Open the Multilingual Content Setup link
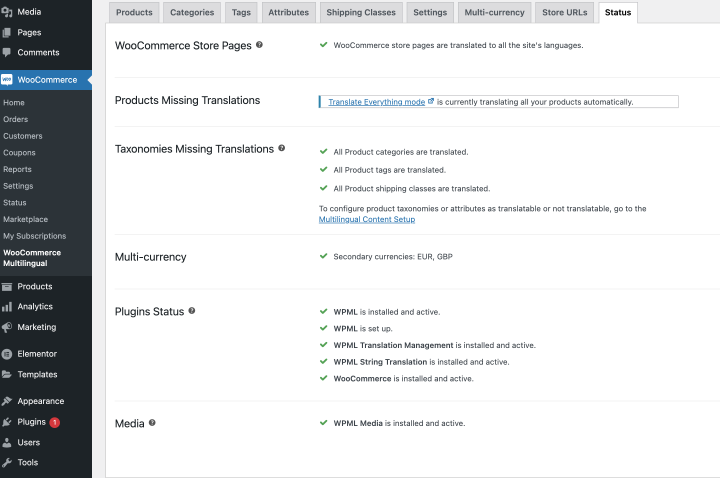The height and width of the screenshot is (478, 720). 367,219
